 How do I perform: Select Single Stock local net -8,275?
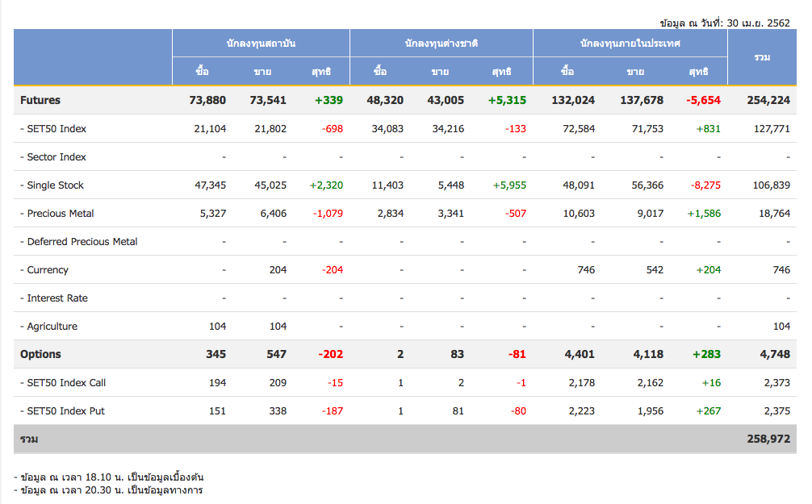pyautogui.click(x=705, y=185)
